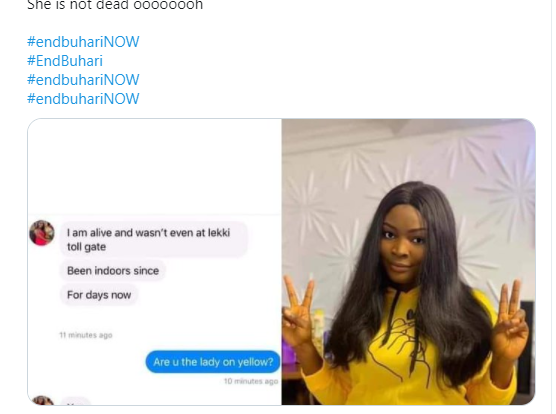The height and width of the screenshot is (414, 556).
Task: Open the #endbuhariNOW hashtag just below #EndBuhari
Action: [x=83, y=80]
